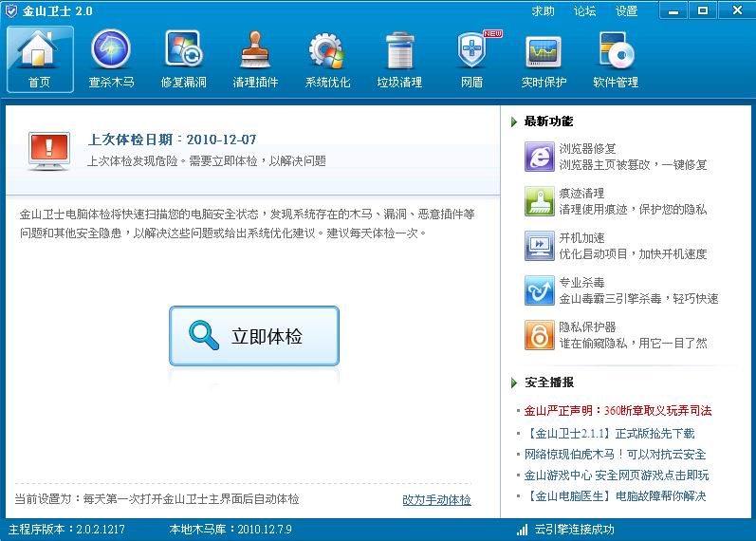Click 本地木马库：2010.12.7.9 in status bar
The image size is (756, 541).
230,530
